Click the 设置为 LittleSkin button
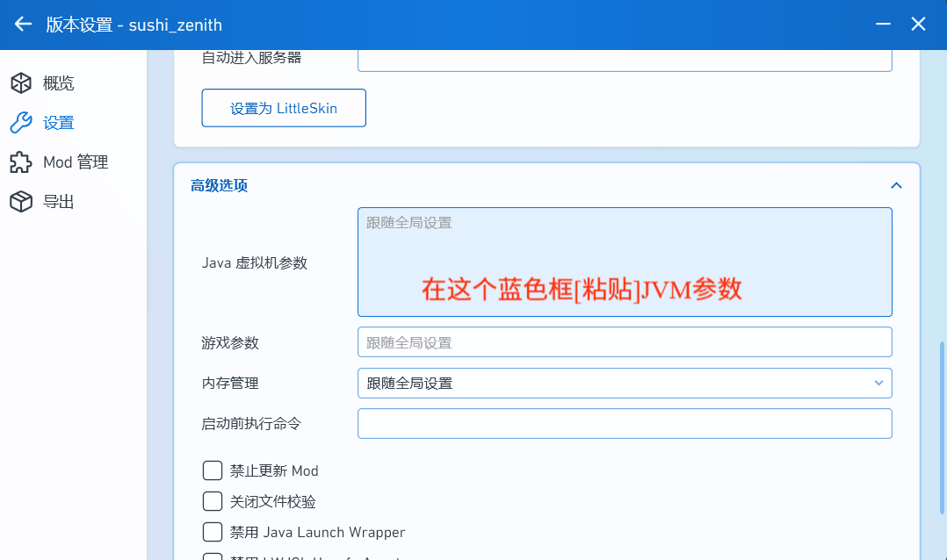Image resolution: width=947 pixels, height=560 pixels. click(x=284, y=108)
